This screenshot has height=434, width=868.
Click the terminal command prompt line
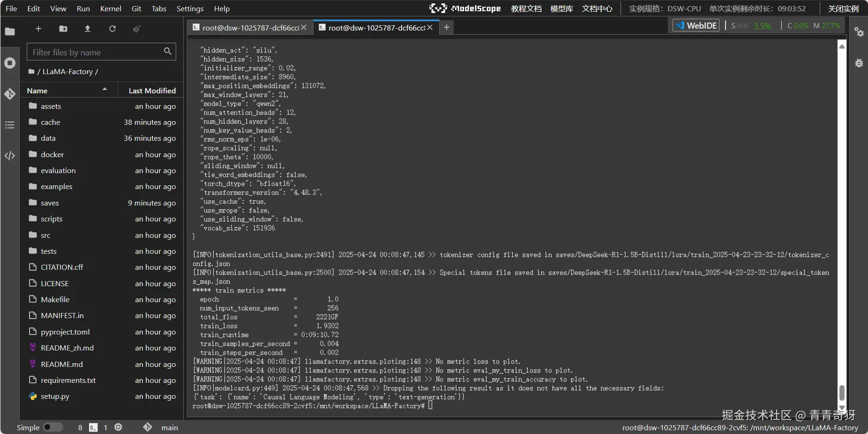pyautogui.click(x=313, y=406)
